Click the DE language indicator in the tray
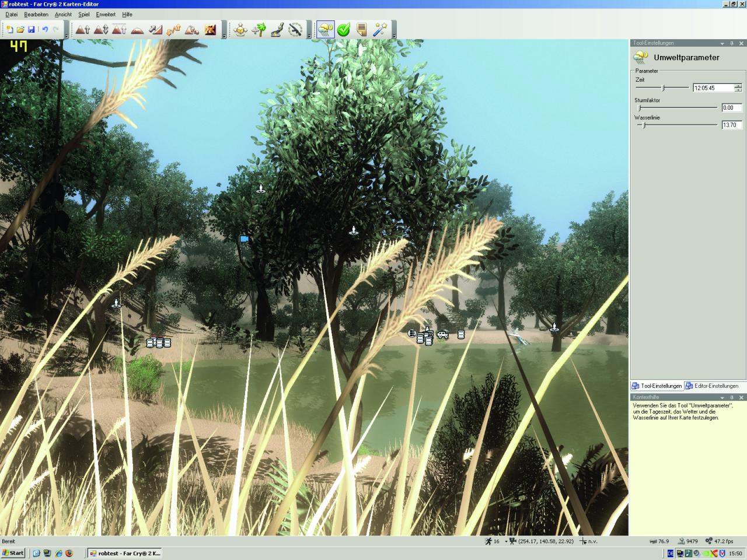747x560 pixels. pos(671,553)
